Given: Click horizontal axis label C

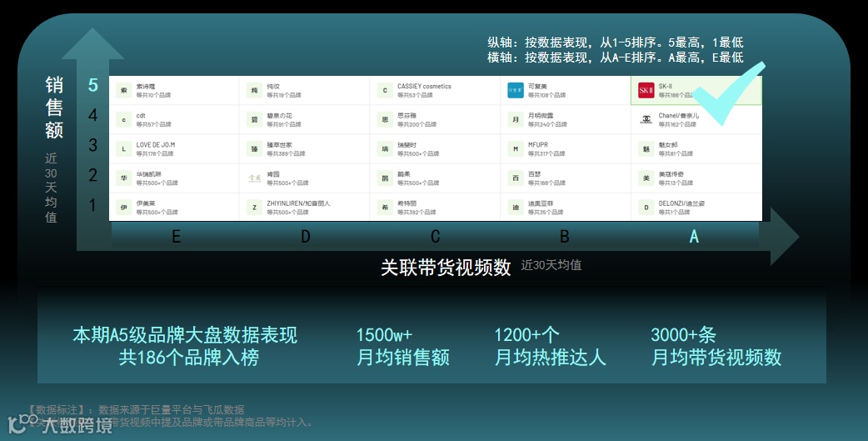Looking at the screenshot, I should [x=435, y=237].
